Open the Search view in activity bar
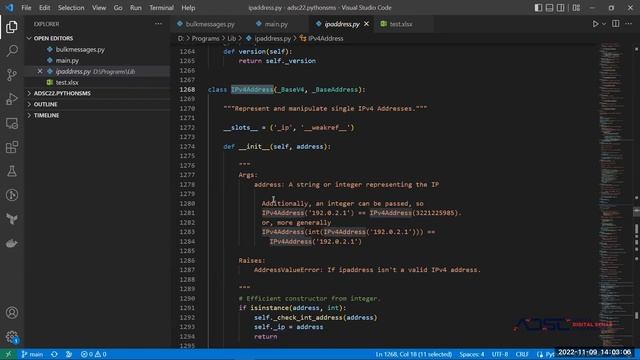 [x=12, y=51]
